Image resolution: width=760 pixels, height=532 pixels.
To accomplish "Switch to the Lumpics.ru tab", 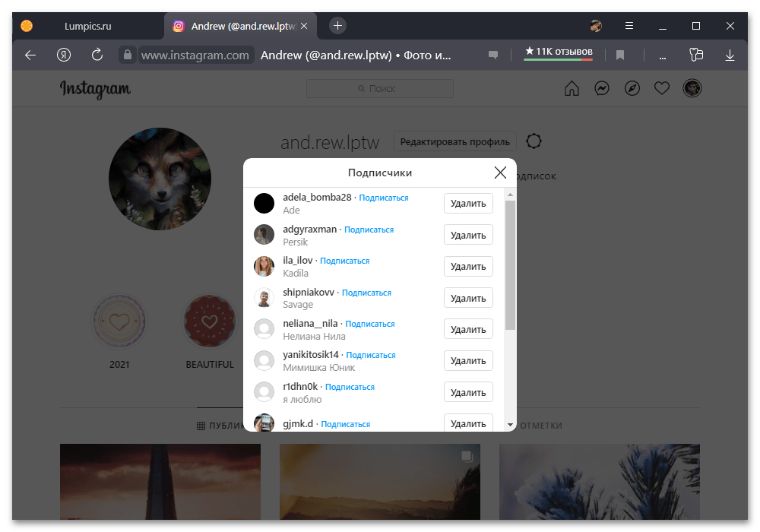I will point(87,26).
